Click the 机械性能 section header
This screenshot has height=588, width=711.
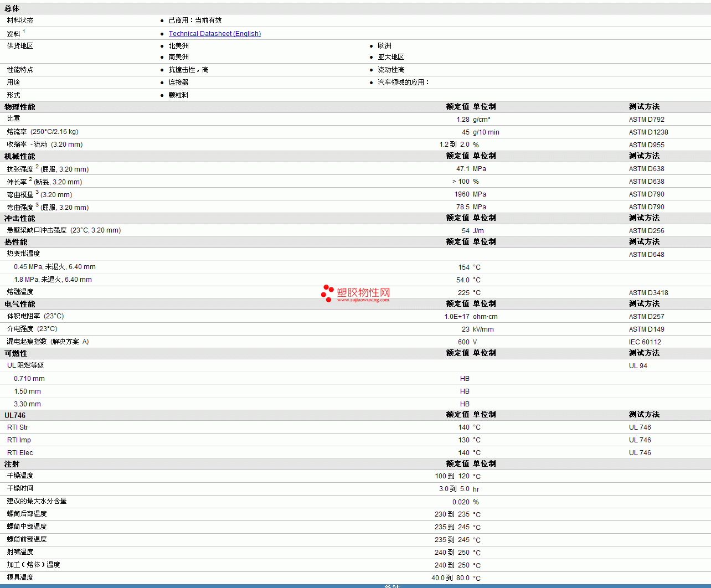(x=20, y=157)
